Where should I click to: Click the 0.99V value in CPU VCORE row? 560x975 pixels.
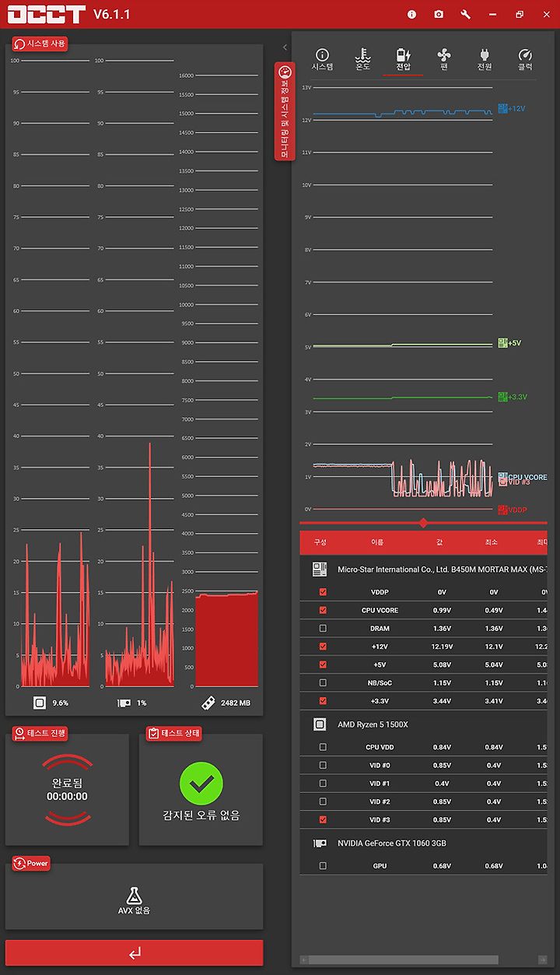[442, 610]
